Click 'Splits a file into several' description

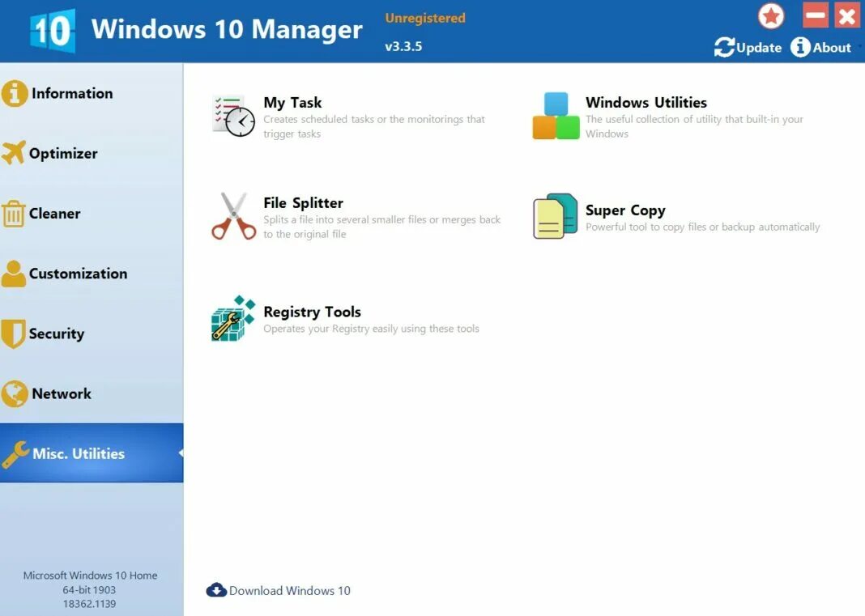coord(381,227)
